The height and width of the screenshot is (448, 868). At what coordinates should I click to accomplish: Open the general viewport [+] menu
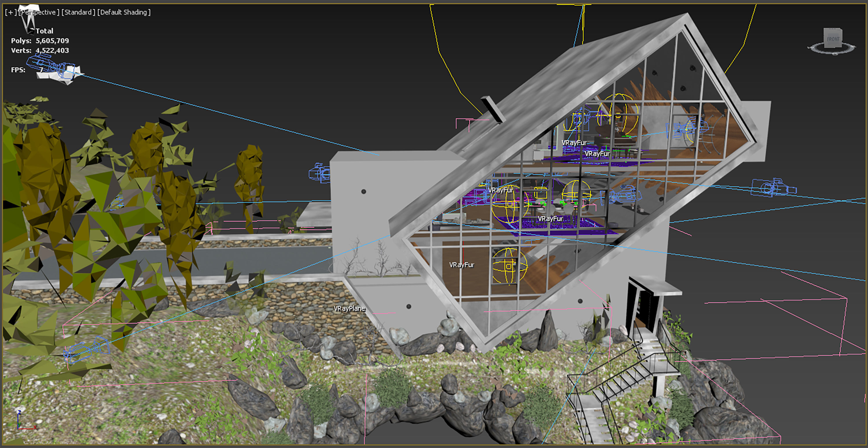tap(10, 12)
